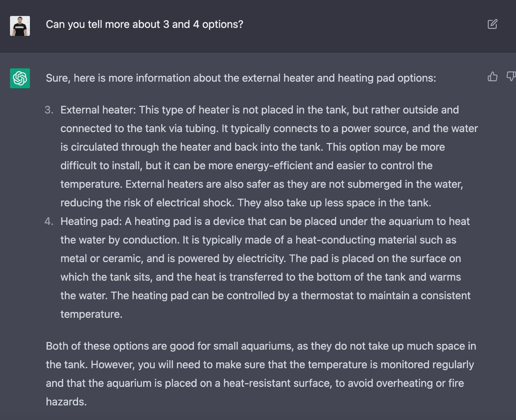
Task: Click the phrase "reducing the risk of electrical shock"
Action: [147, 203]
